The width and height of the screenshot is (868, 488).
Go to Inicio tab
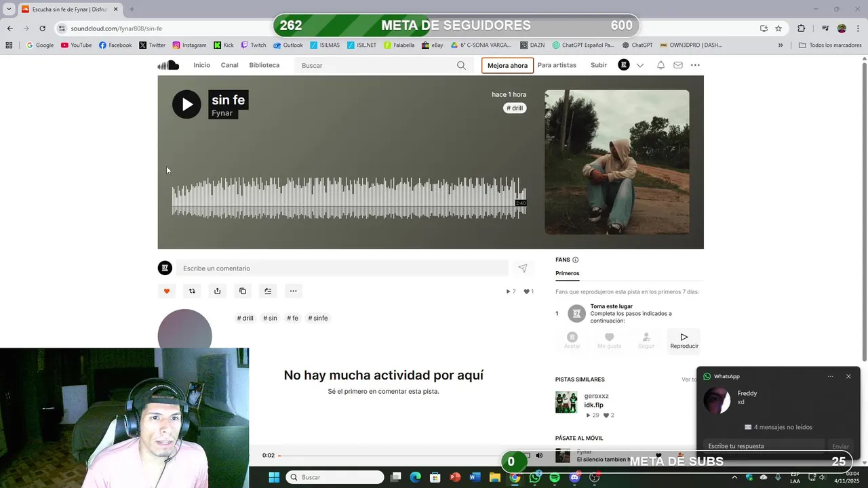click(x=201, y=65)
